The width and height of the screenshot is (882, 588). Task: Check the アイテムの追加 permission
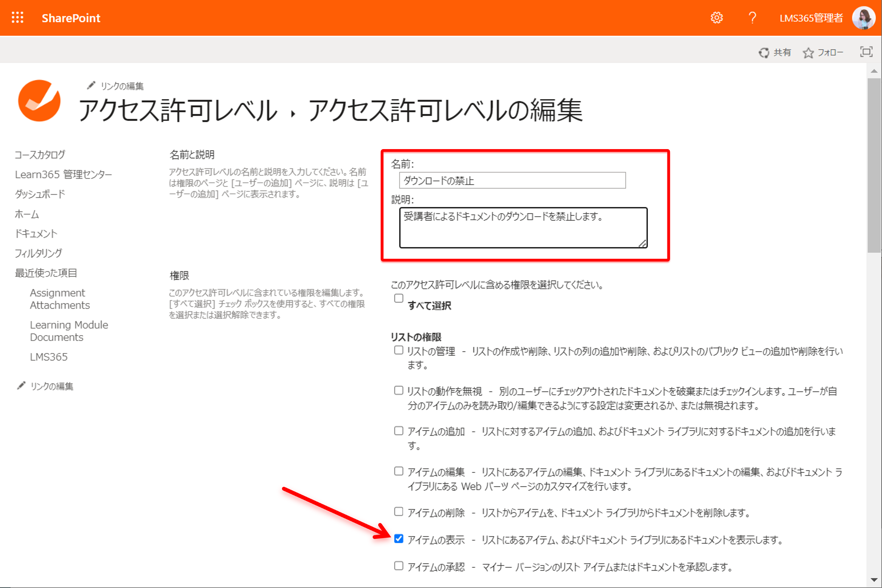[x=399, y=430]
